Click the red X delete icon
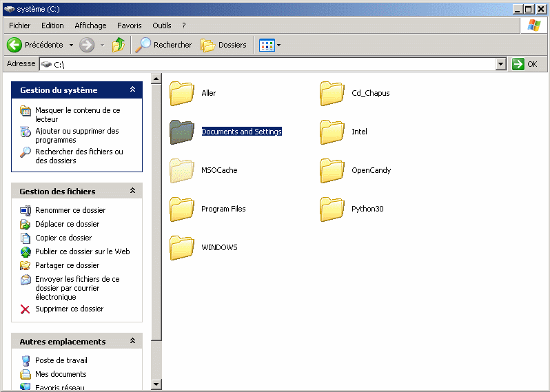The height and width of the screenshot is (392, 550). pos(26,309)
